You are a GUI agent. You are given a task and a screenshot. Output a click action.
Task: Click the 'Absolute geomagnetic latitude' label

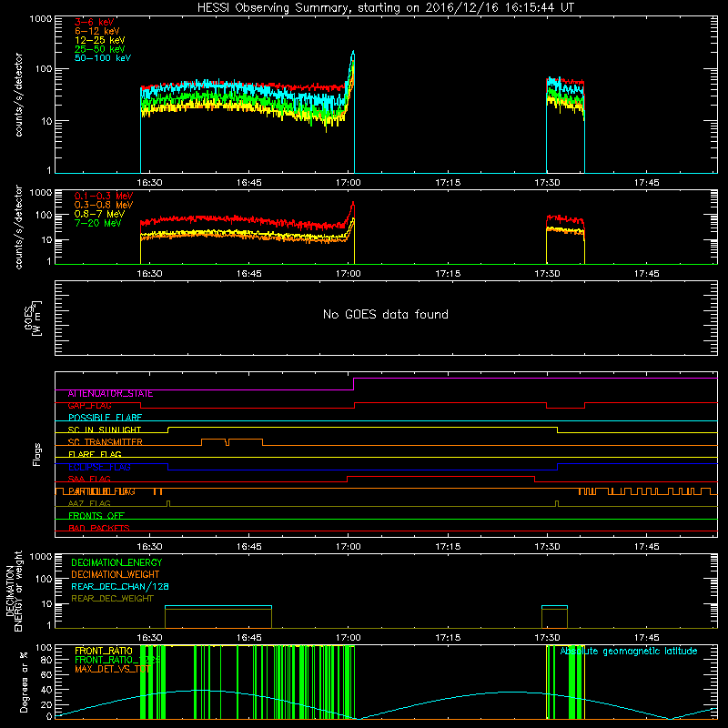(629, 652)
